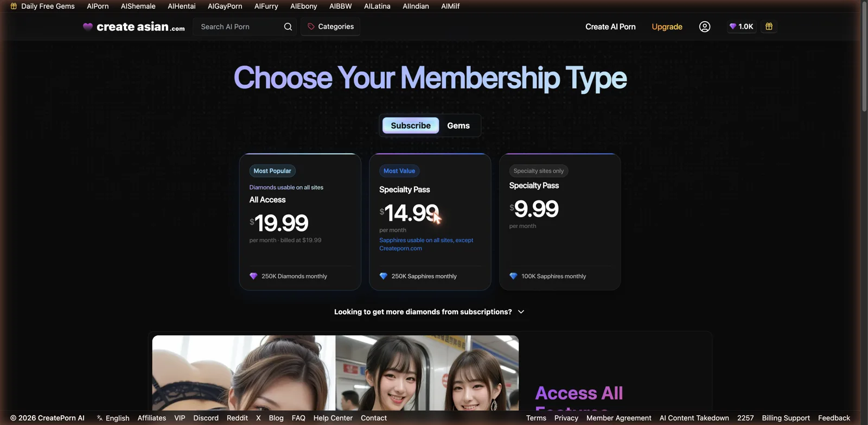Select the $14.99 Specialty Pass plan card
Screen dimensions: 868x425
click(430, 221)
